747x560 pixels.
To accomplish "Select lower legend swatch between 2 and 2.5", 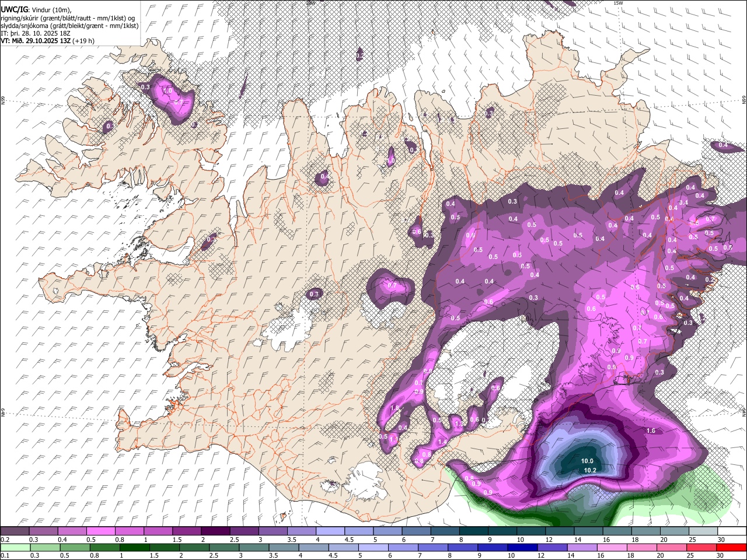I will [194, 547].
